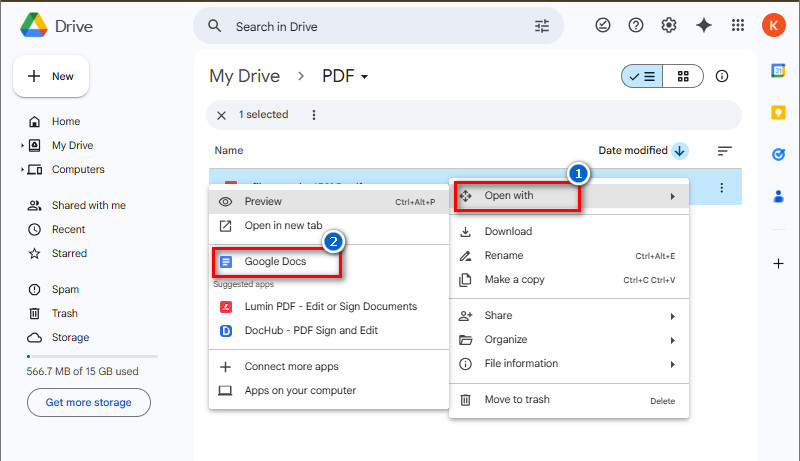Expand the Computers tree arrow
Viewport: 800px width, 461px height.
22,169
